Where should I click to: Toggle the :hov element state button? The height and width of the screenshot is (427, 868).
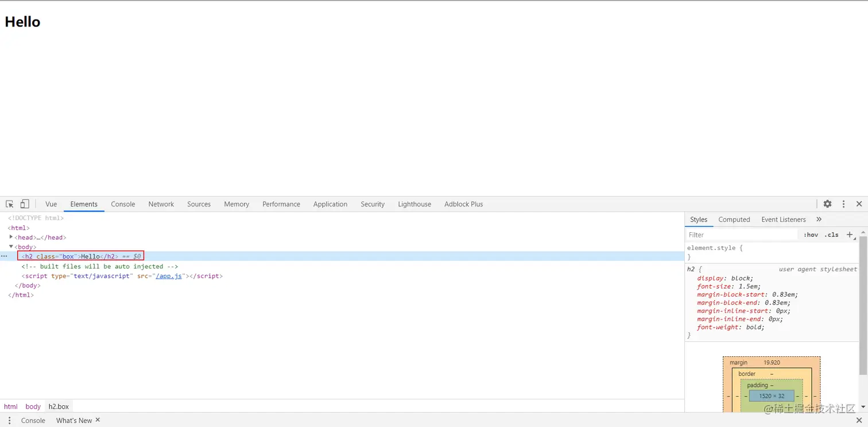click(811, 234)
